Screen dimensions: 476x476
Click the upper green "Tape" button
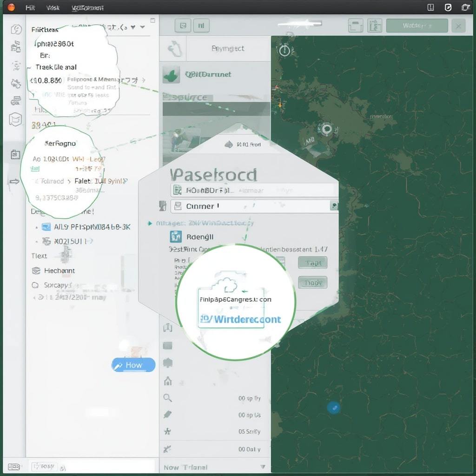point(313,263)
